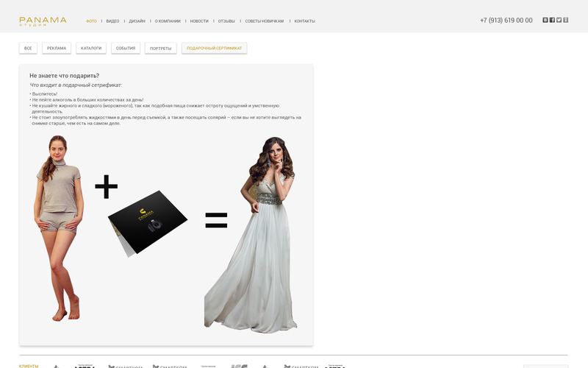Click the КЛИЕНТЫ label in footer
The width and height of the screenshot is (588, 368).
coord(29,366)
